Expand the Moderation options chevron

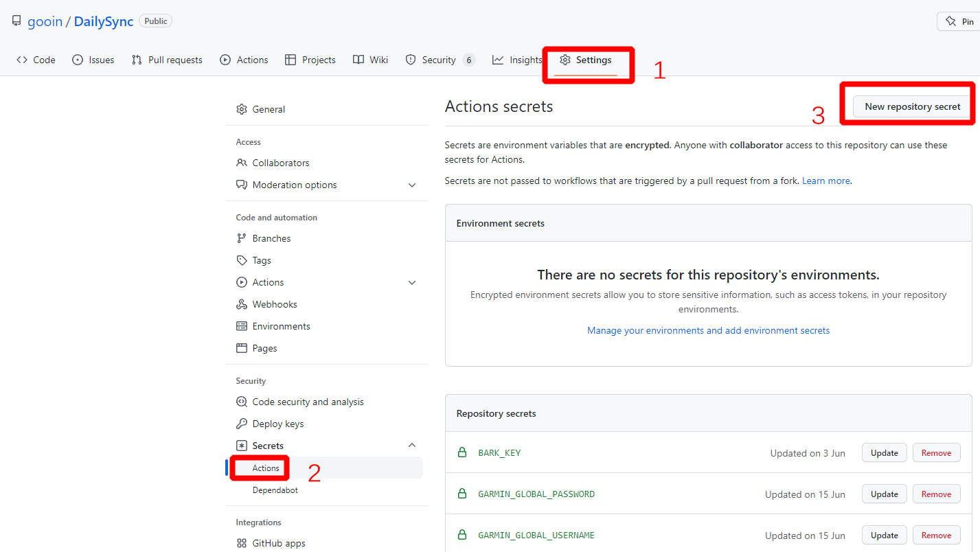tap(412, 185)
